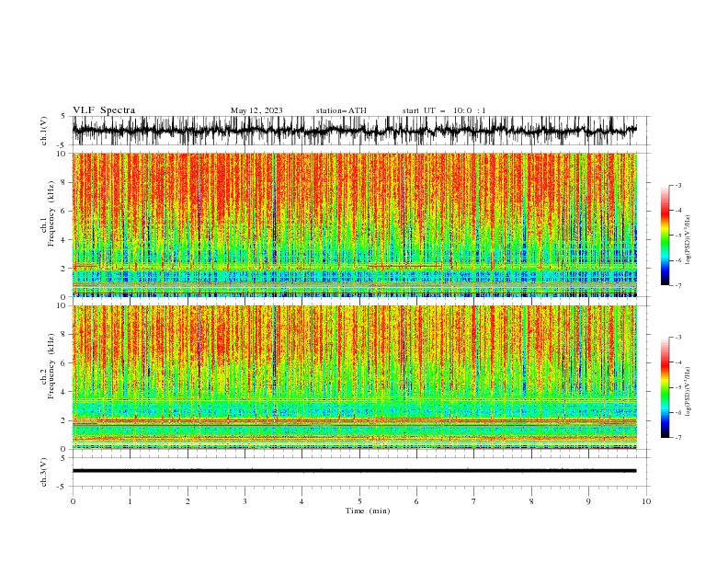Image resolution: width=728 pixels, height=563 pixels.
Task: Click the "Time (min)" axis label
Action: pyautogui.click(x=368, y=511)
